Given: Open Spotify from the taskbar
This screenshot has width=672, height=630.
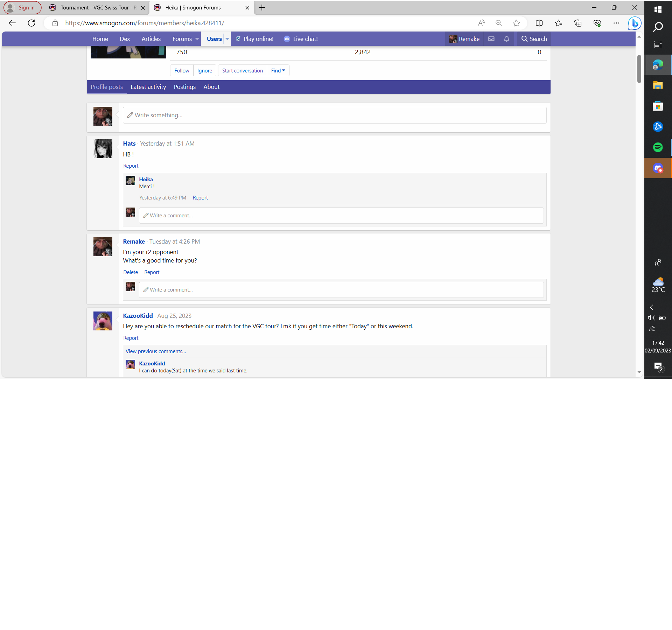Looking at the screenshot, I should [x=658, y=147].
